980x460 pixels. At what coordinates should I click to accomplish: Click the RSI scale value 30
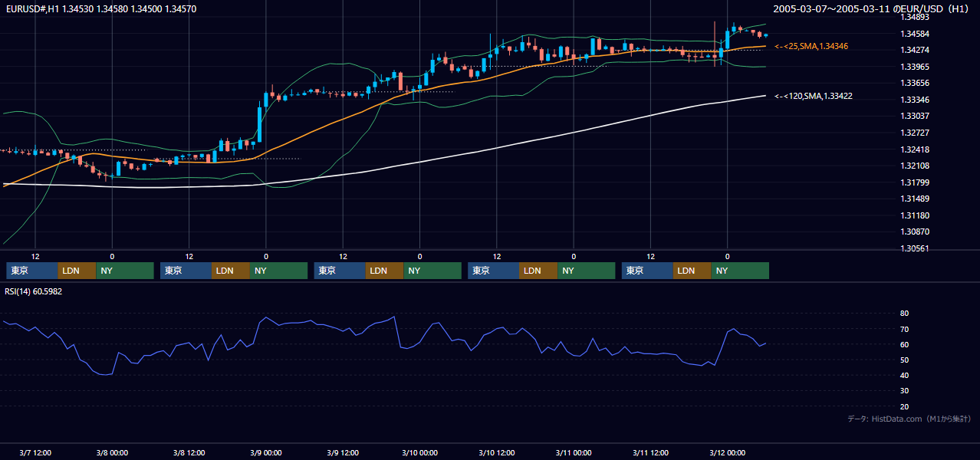pyautogui.click(x=904, y=390)
